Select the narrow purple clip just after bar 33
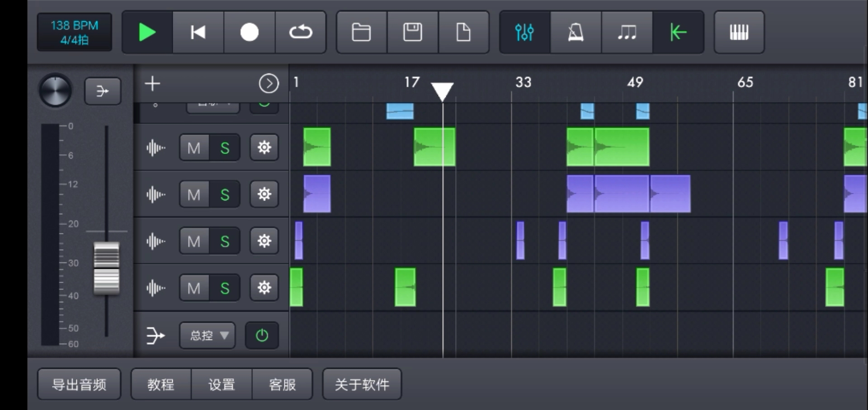868x410 pixels. (x=520, y=240)
